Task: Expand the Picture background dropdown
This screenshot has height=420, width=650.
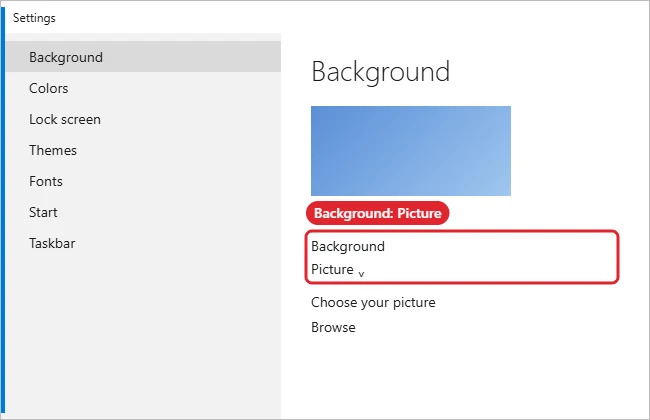Action: click(x=338, y=269)
